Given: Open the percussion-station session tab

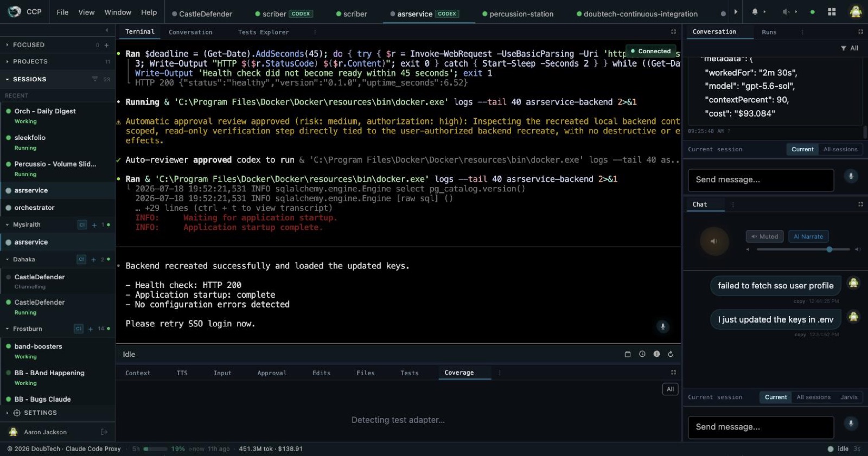Looking at the screenshot, I should click(x=518, y=14).
